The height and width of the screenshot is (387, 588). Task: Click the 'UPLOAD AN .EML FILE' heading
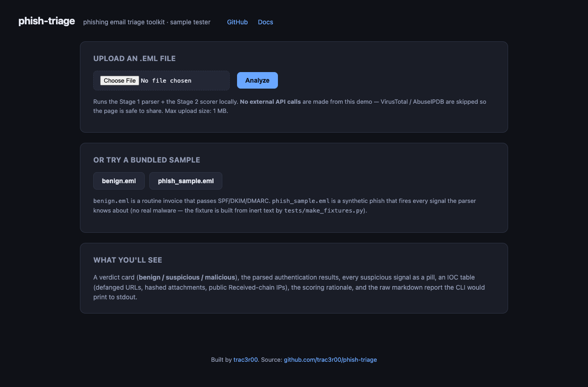(134, 58)
